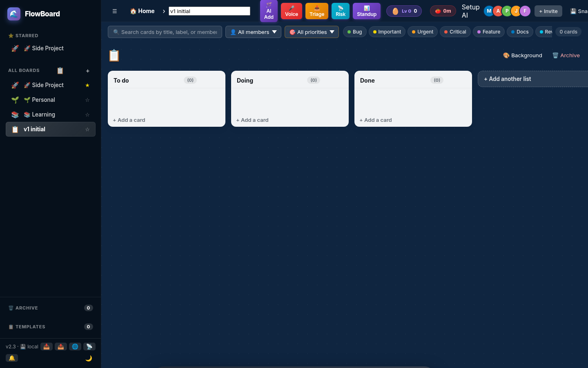The width and height of the screenshot is (588, 368).
Task: Unstar the Side Project board
Action: pyautogui.click(x=87, y=85)
